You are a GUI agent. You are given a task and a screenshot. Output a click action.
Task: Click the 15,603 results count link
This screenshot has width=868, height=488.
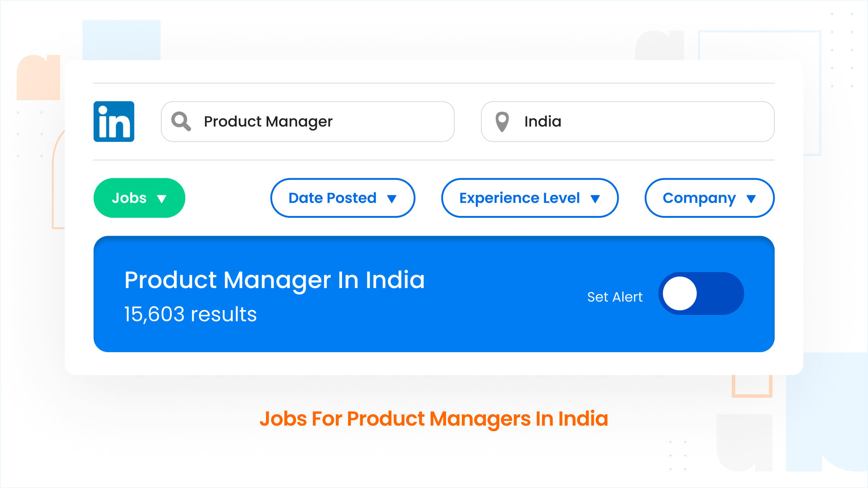tap(189, 314)
